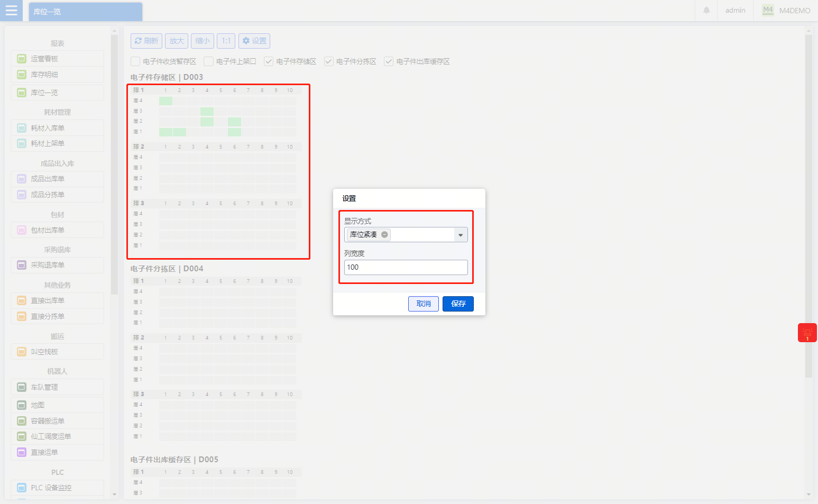The width and height of the screenshot is (818, 504).
Task: Click the 设置 settings button
Action: (x=254, y=41)
